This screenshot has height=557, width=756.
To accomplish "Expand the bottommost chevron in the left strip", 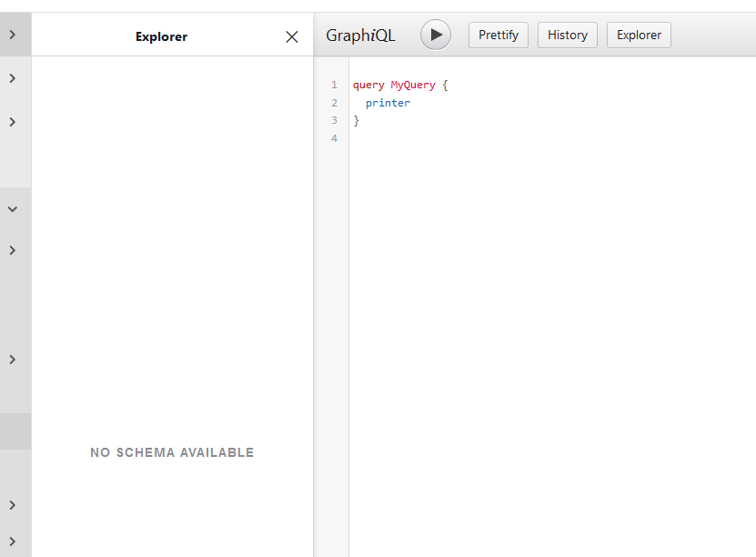I will point(14,540).
